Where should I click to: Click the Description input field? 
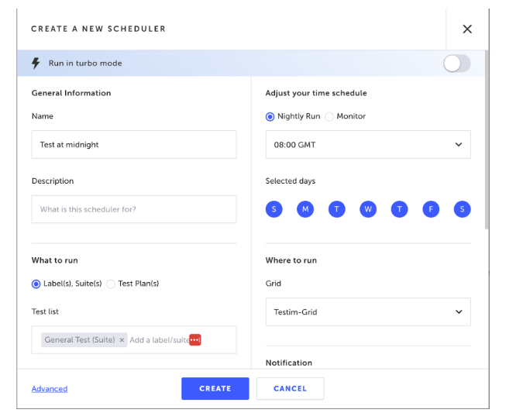[x=134, y=209]
